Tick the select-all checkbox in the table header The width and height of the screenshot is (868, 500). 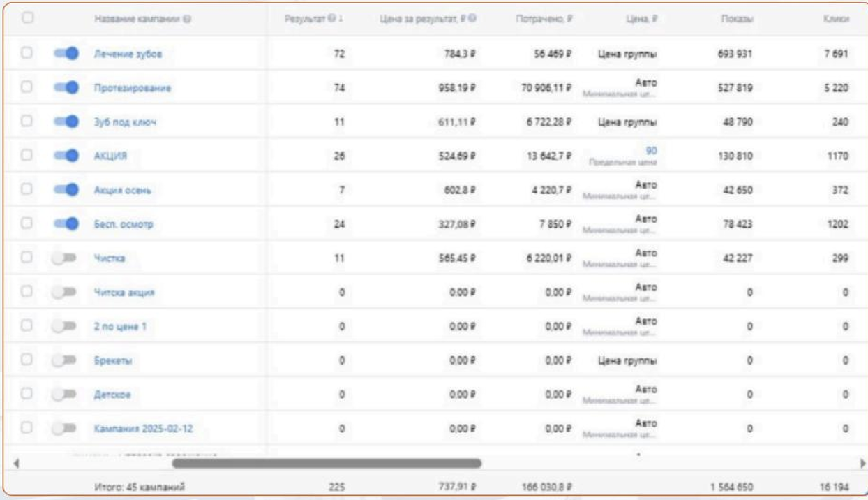click(x=27, y=19)
